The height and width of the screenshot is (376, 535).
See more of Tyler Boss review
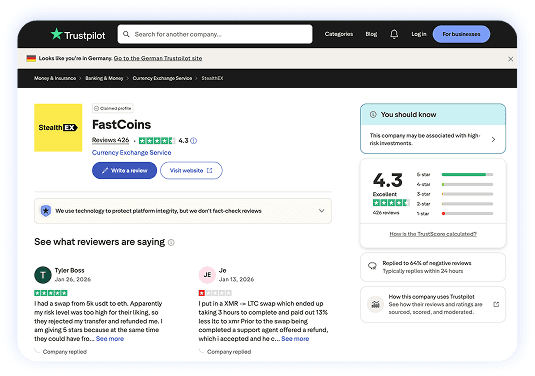(110, 339)
